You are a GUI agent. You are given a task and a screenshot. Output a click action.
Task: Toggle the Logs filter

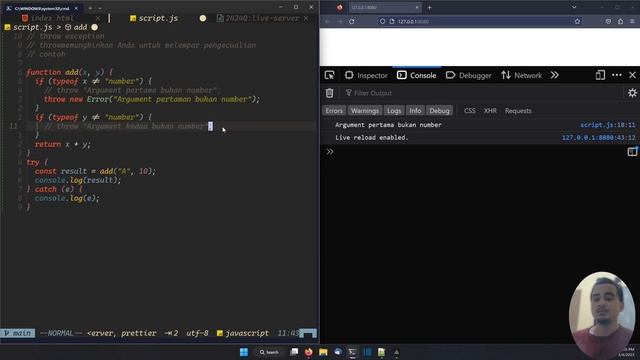point(394,111)
